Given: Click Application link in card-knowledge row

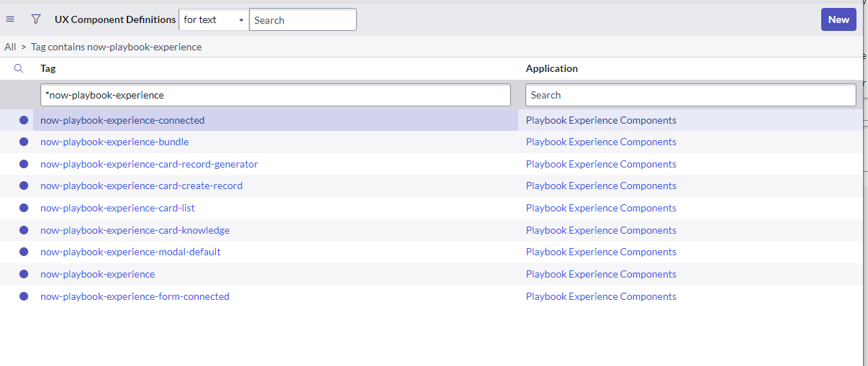Looking at the screenshot, I should tap(601, 230).
